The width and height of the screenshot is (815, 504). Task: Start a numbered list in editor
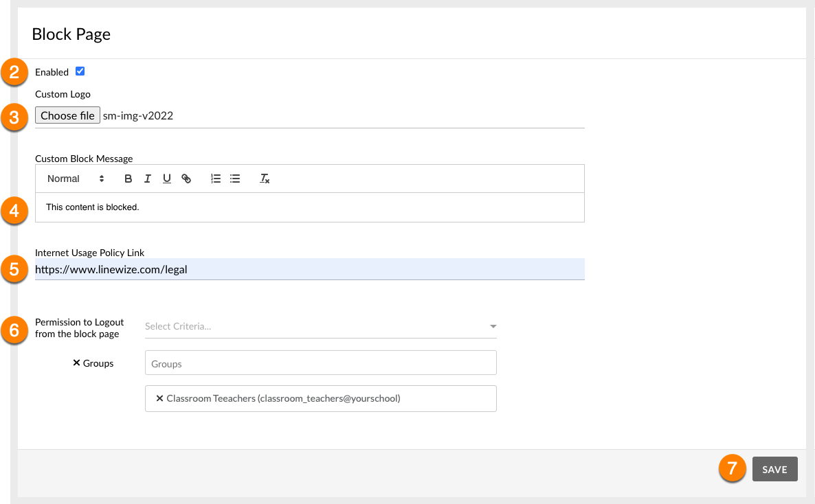coord(216,179)
